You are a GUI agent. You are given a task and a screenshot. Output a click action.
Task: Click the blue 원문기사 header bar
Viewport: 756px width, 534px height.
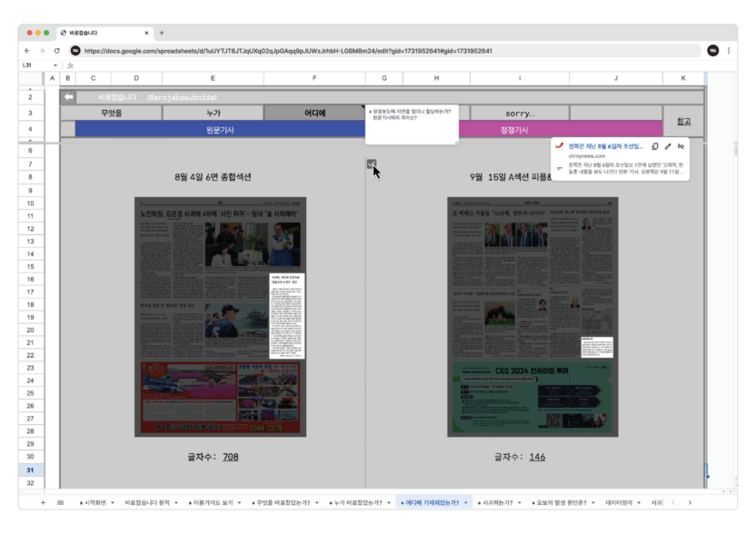tap(220, 130)
